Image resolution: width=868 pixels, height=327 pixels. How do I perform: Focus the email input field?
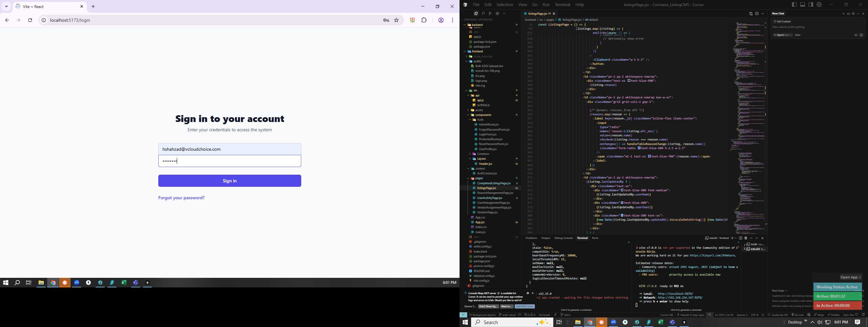pyautogui.click(x=230, y=149)
